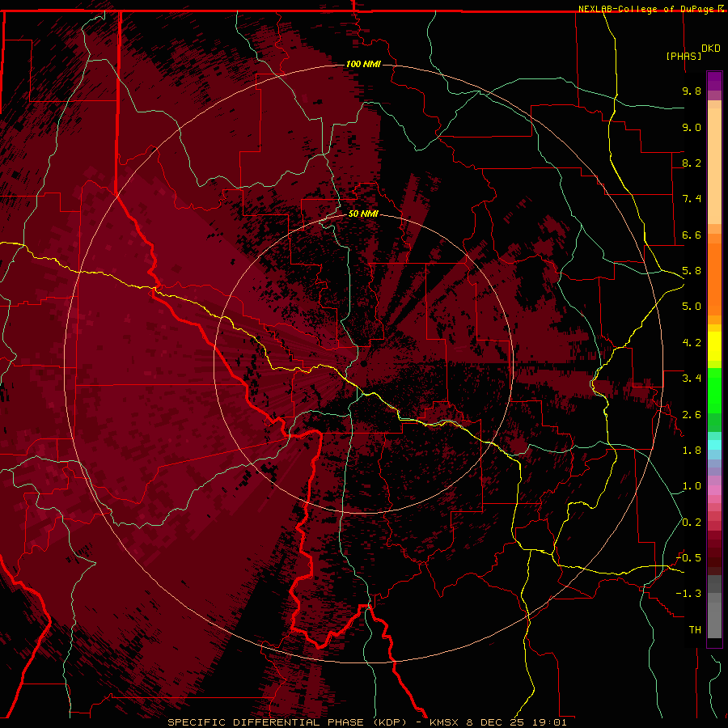This screenshot has width=728, height=728.
Task: Click the NEXLAB-College of DuPage credit text
Action: 647,9
